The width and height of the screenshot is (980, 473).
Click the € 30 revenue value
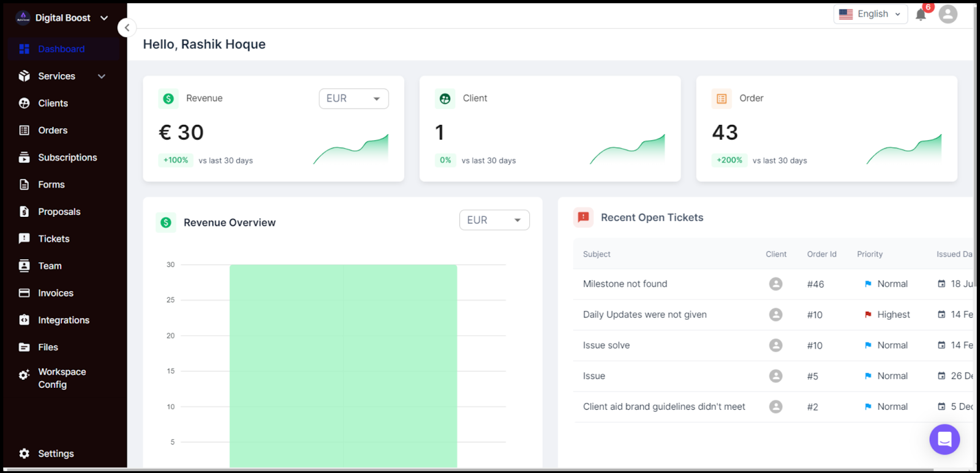[181, 132]
